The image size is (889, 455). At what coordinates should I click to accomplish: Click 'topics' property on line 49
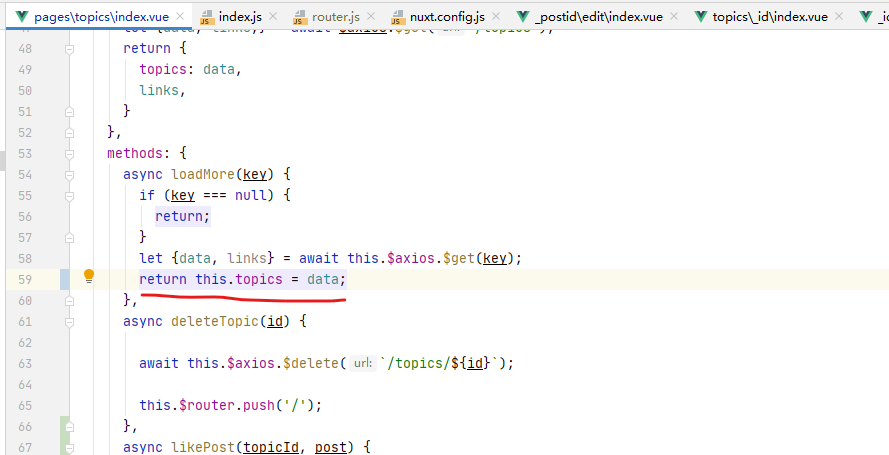pyautogui.click(x=163, y=69)
